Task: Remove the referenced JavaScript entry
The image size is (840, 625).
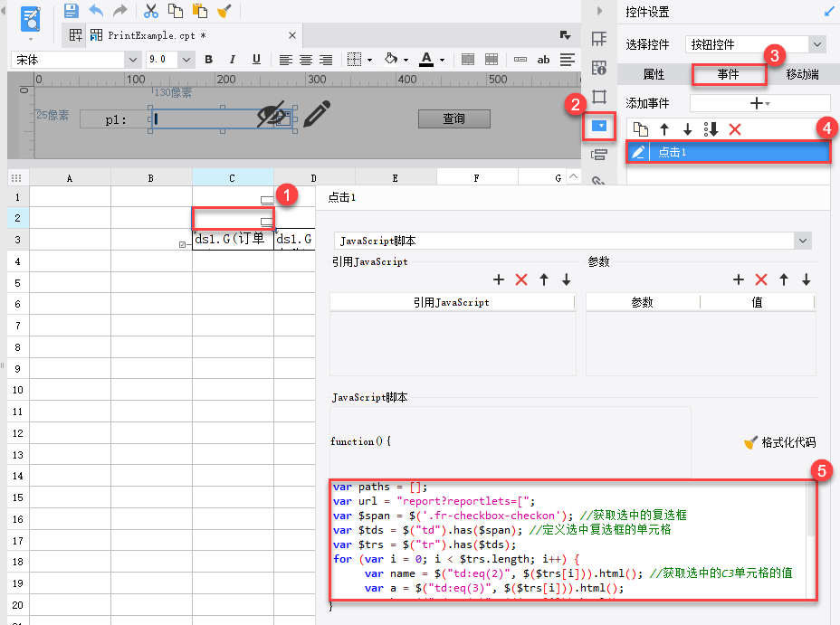Action: click(521, 279)
